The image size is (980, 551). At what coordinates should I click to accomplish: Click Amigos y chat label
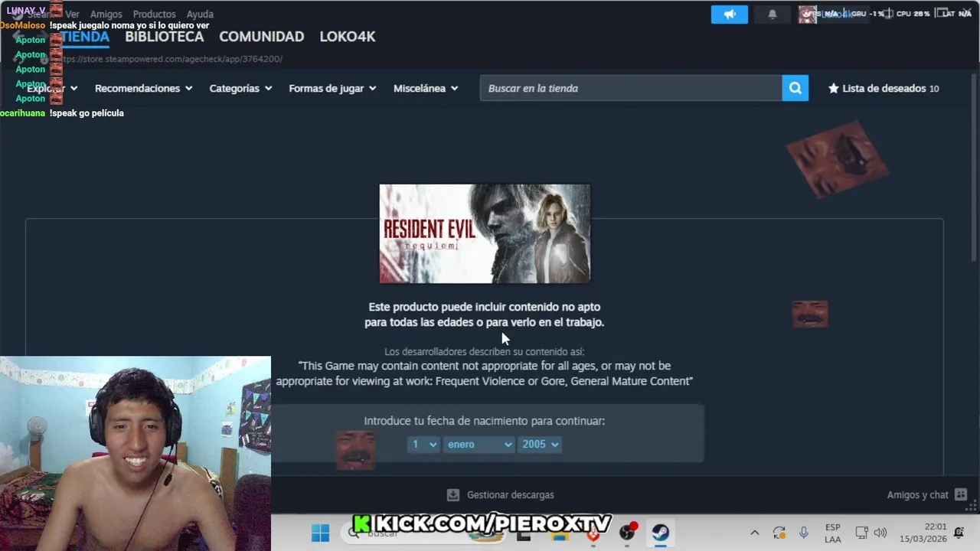click(917, 495)
